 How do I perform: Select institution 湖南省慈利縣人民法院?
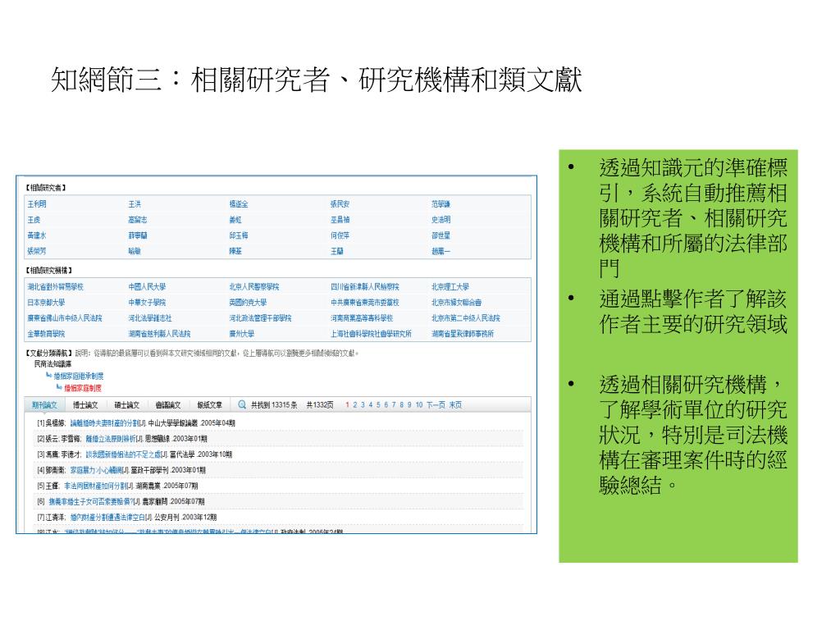click(159, 333)
